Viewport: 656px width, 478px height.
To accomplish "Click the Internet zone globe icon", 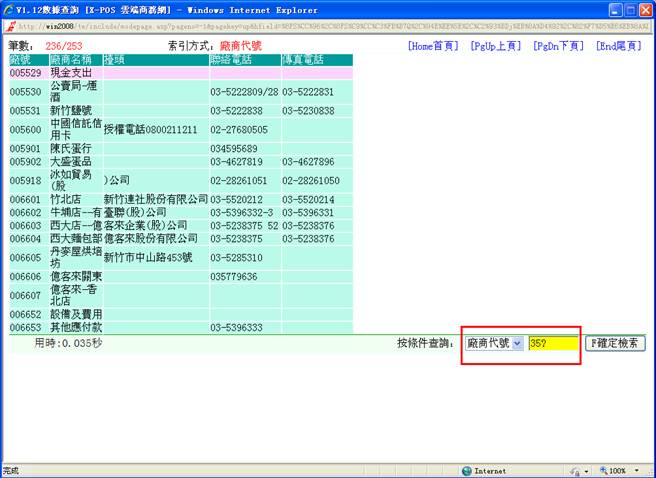I will 467,470.
